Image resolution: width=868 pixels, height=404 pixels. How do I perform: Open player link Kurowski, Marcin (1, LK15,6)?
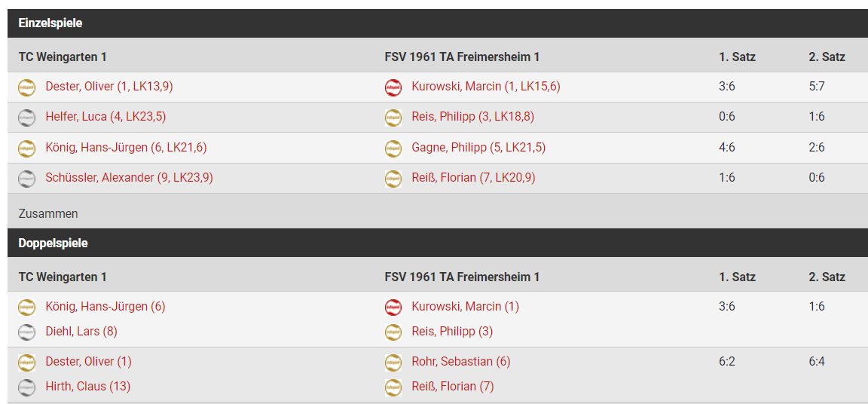pos(486,87)
